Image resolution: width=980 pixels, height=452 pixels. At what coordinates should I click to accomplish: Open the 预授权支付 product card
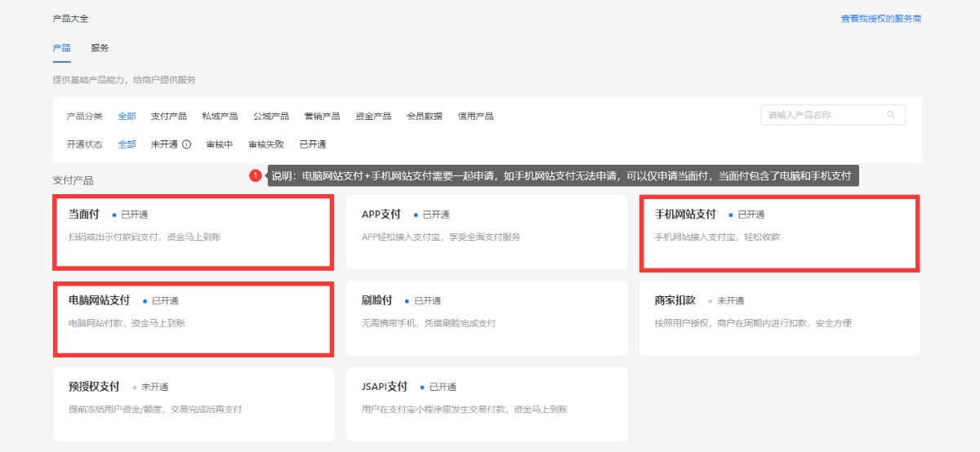(x=194, y=404)
